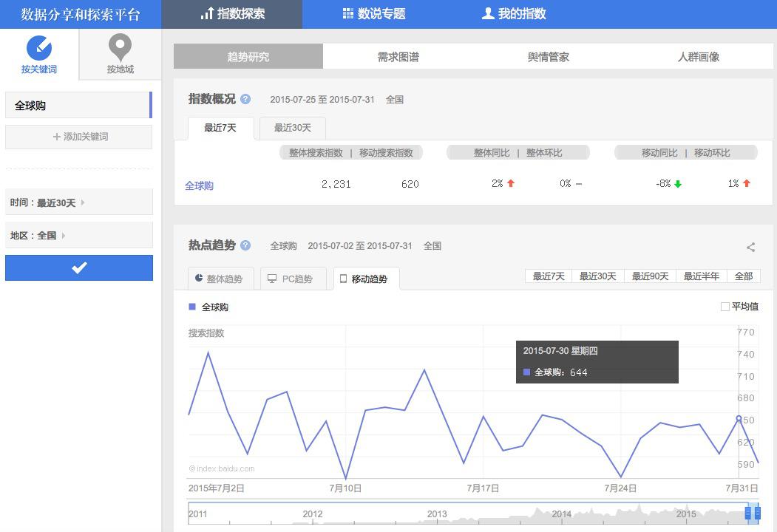The image size is (777, 532).
Task: Open 指数探索 in top navigation
Action: 232,14
